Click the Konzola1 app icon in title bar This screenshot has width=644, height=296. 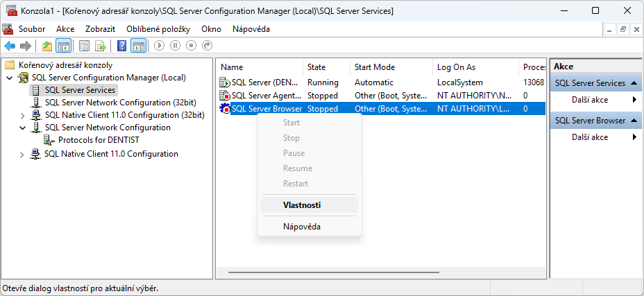click(12, 10)
